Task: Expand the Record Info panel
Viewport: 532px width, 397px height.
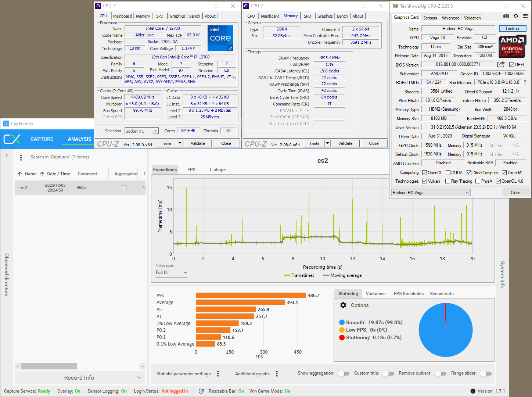Action: [80, 378]
